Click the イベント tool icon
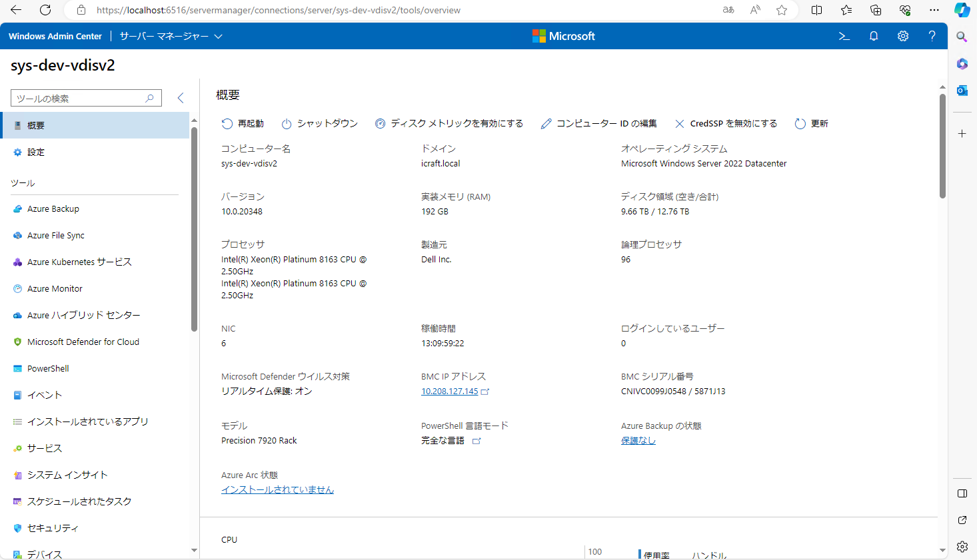Viewport: 977px width, 560px height. pyautogui.click(x=17, y=395)
